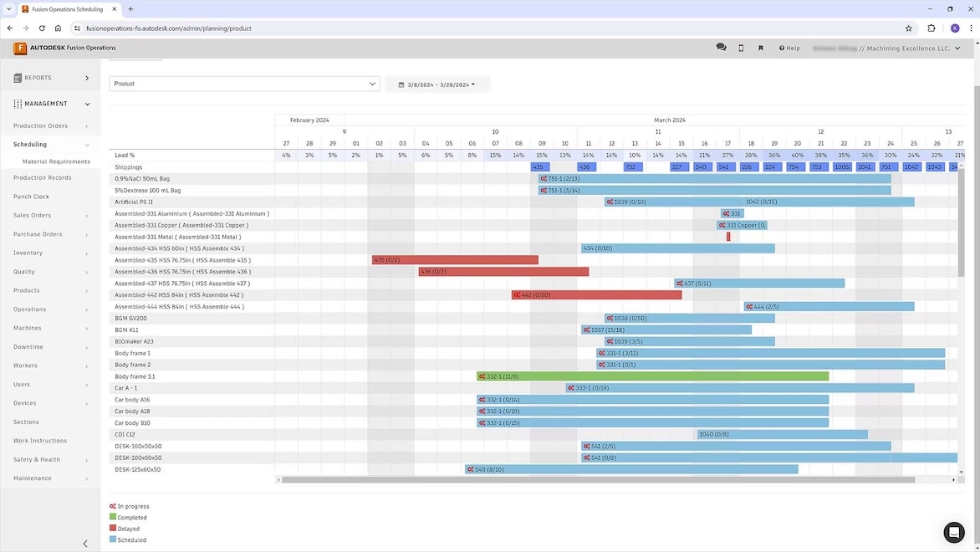Click the calendar icon in the date range selector
Image resolution: width=980 pixels, height=552 pixels.
pyautogui.click(x=401, y=84)
